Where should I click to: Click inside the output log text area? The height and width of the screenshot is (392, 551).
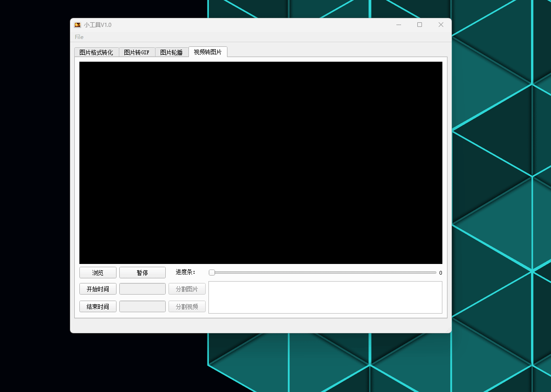click(325, 297)
